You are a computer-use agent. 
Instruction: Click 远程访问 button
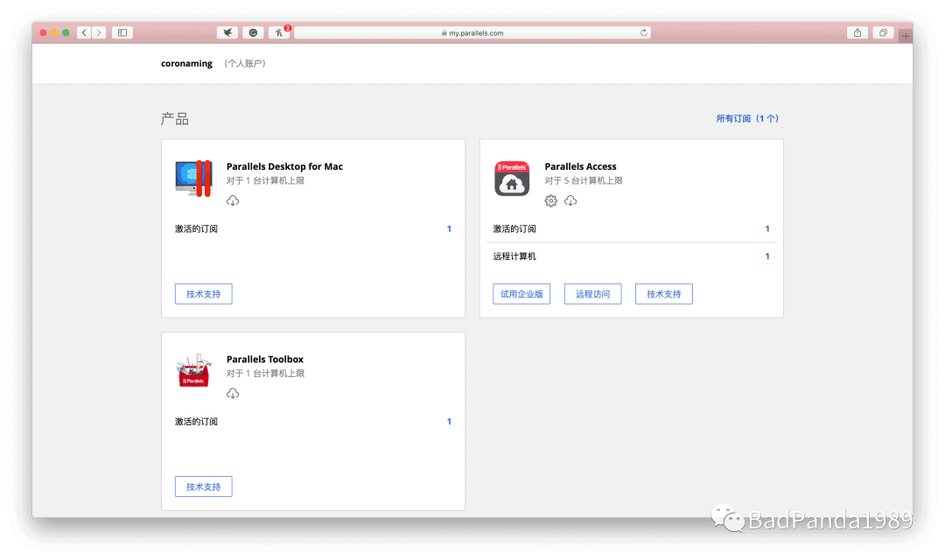click(x=592, y=294)
